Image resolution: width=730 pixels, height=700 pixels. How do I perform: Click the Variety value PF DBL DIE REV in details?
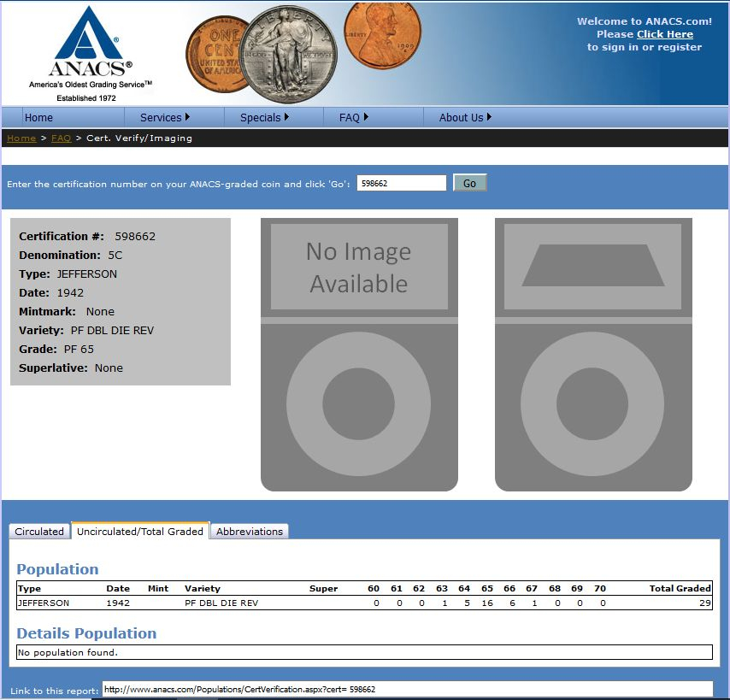pos(112,331)
